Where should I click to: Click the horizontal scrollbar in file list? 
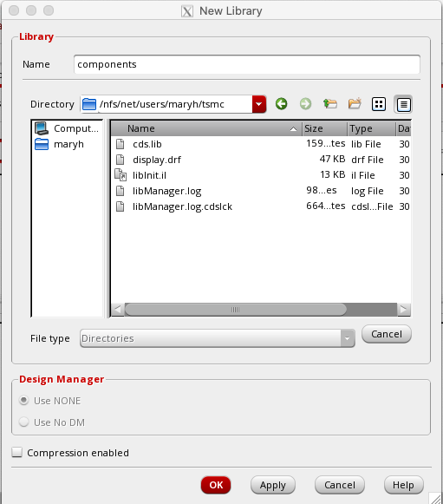[x=235, y=310]
